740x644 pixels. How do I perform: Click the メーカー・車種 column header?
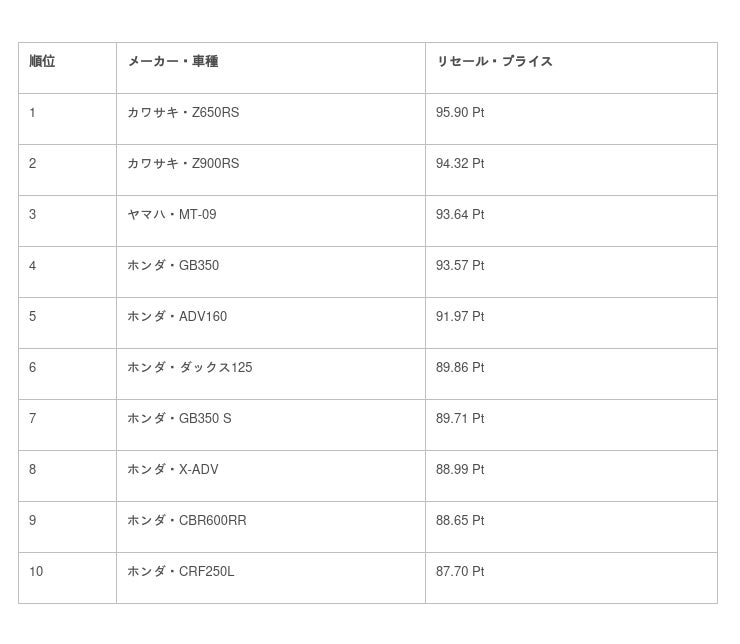click(x=172, y=61)
